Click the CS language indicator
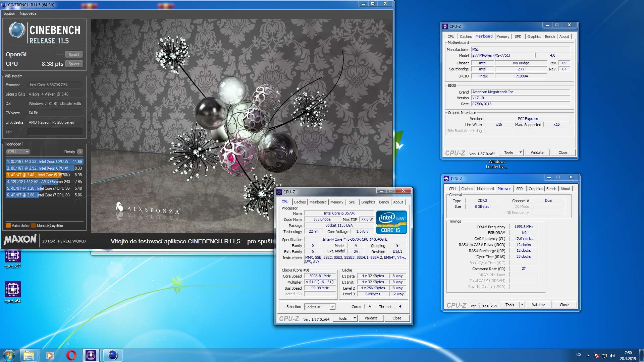This screenshot has height=362, width=644. [x=579, y=355]
